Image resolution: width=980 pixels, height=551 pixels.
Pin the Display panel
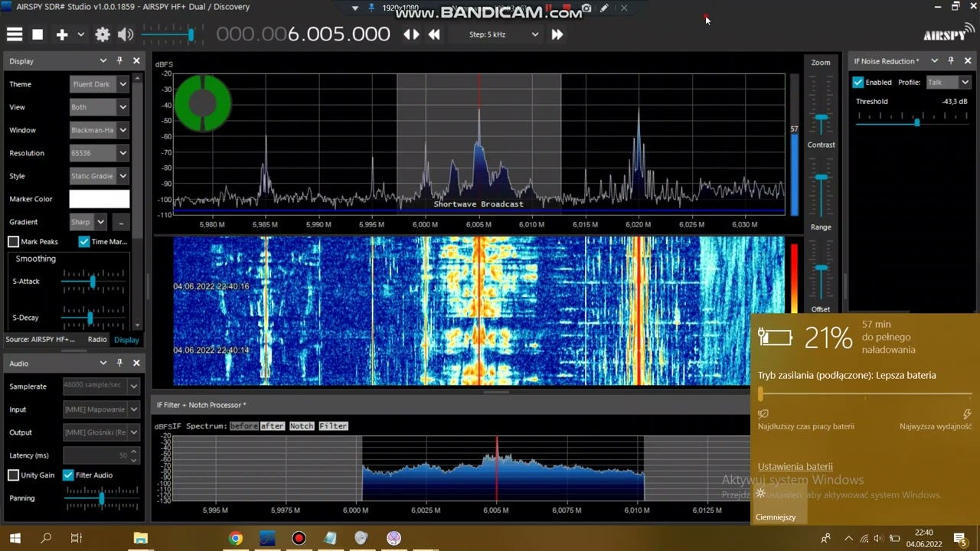[x=119, y=60]
